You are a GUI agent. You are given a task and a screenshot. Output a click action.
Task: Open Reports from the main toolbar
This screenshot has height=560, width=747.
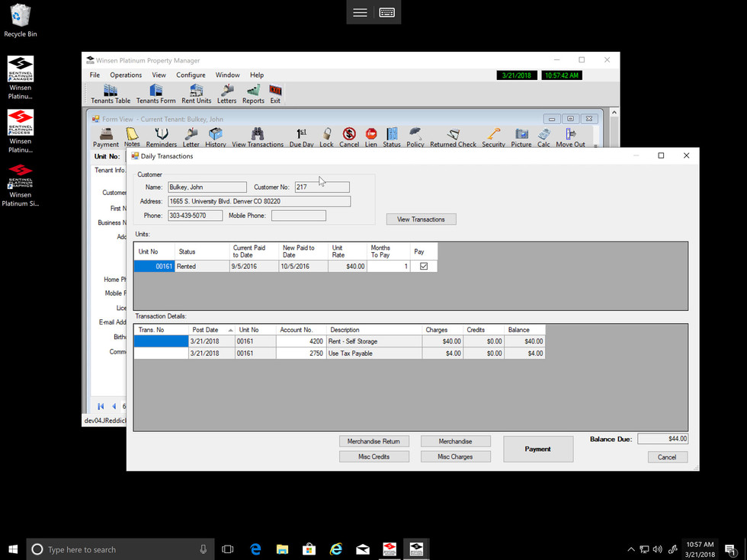[x=253, y=94]
